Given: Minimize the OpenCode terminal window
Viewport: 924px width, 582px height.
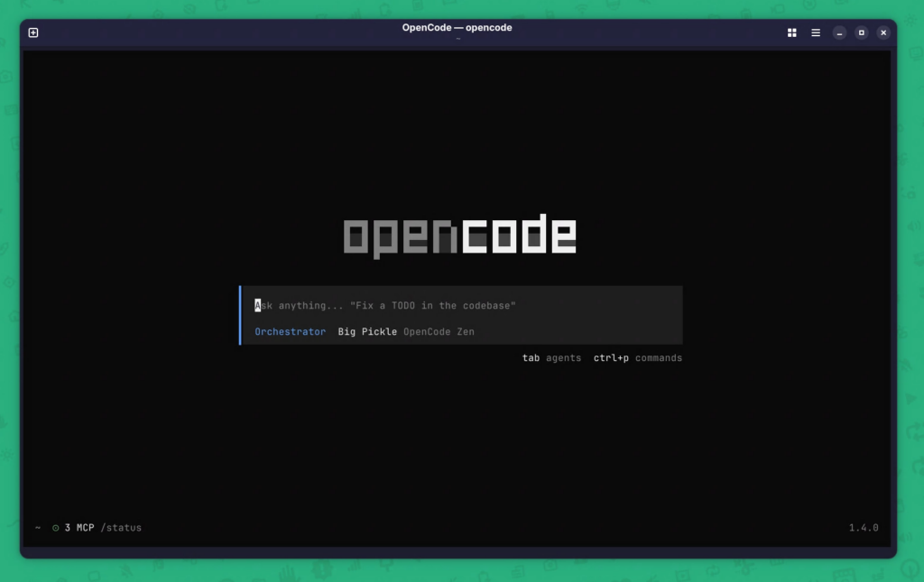Looking at the screenshot, I should pyautogui.click(x=839, y=32).
